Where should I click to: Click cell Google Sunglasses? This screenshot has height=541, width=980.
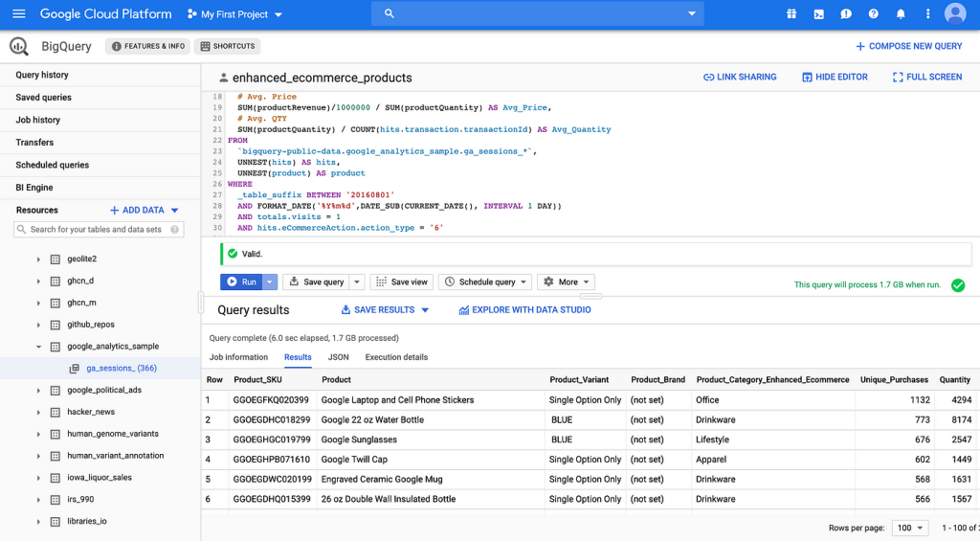[x=359, y=440]
